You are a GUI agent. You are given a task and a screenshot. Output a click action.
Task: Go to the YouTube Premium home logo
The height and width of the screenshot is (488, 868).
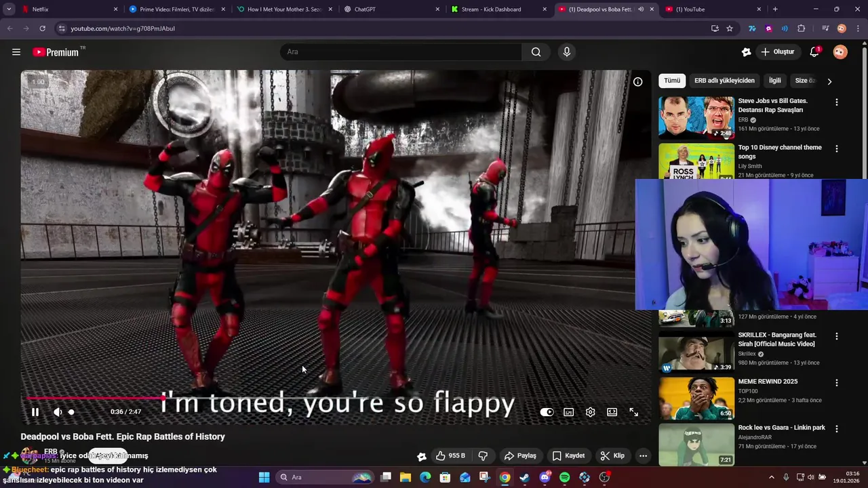[x=57, y=52]
